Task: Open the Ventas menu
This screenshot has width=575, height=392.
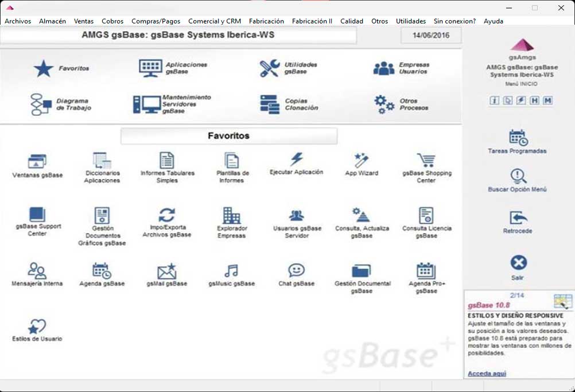Action: (x=84, y=21)
